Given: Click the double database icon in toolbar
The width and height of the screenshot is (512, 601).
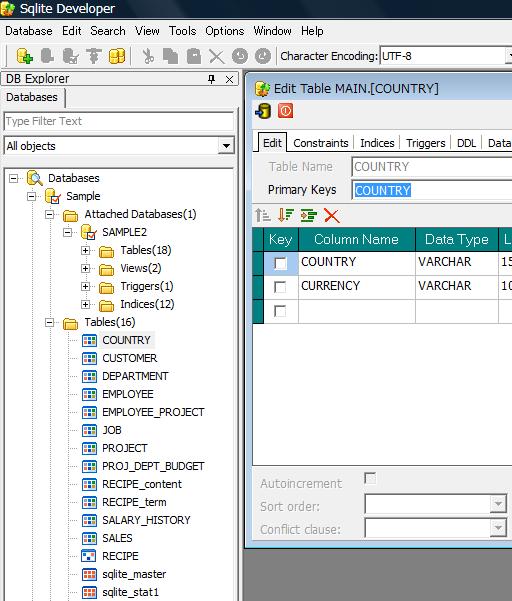Looking at the screenshot, I should (117, 56).
